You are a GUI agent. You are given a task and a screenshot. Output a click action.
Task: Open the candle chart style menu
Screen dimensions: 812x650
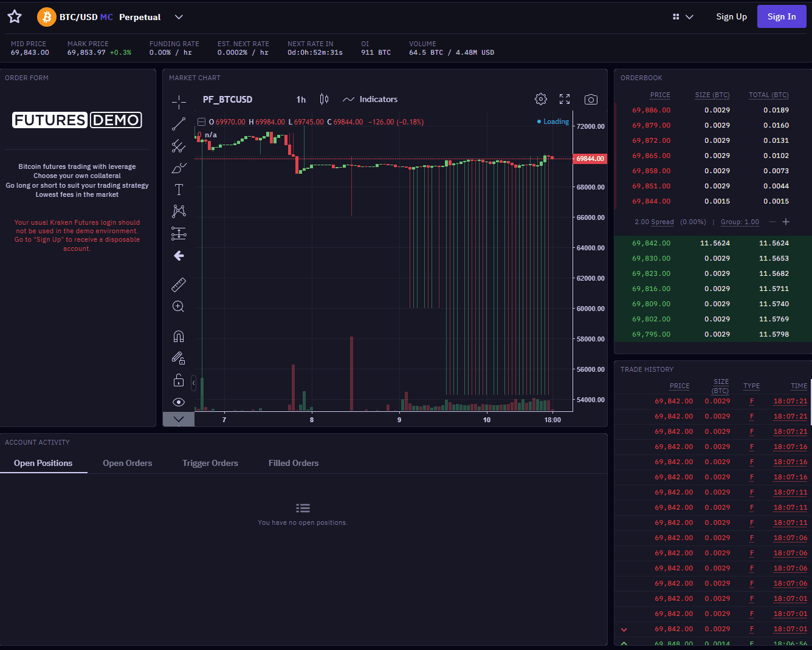(325, 100)
